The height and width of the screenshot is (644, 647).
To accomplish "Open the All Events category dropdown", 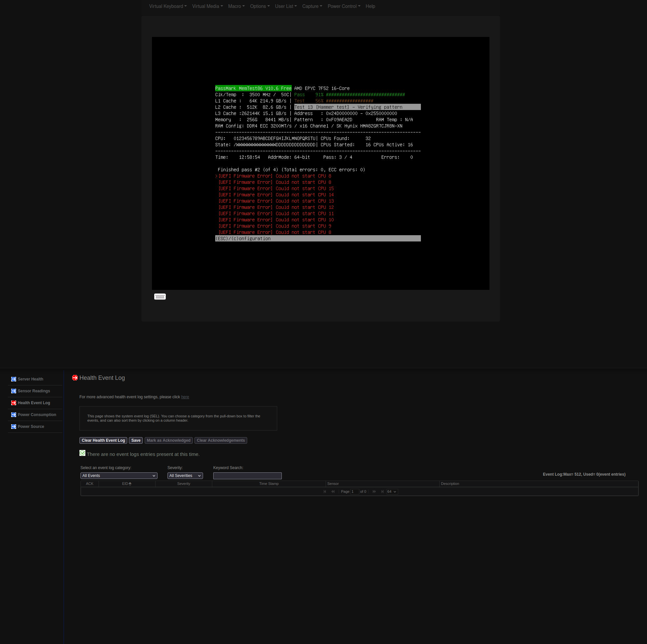I will click(119, 476).
